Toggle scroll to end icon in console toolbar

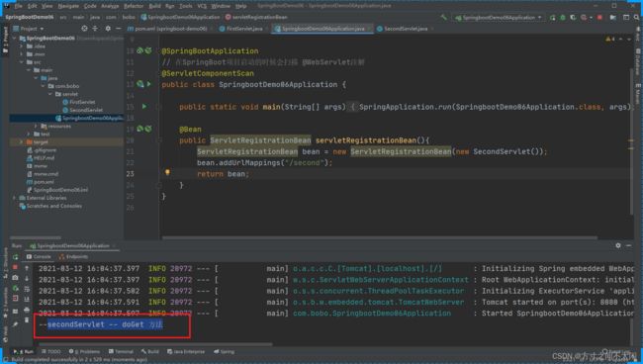pos(27,300)
